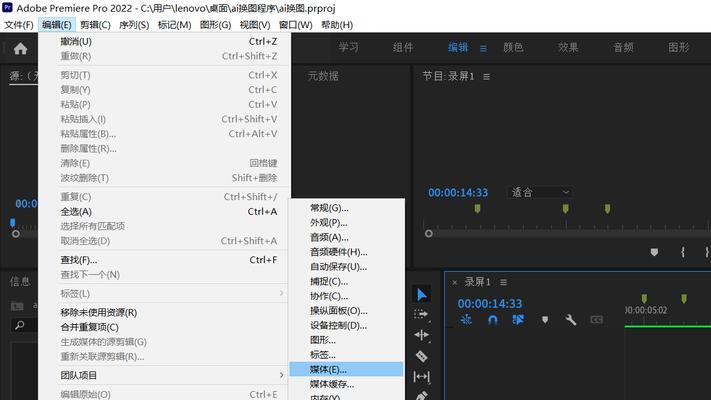The height and width of the screenshot is (400, 711).
Task: Toggle nest sequence insert mode in timeline
Action: [x=466, y=320]
